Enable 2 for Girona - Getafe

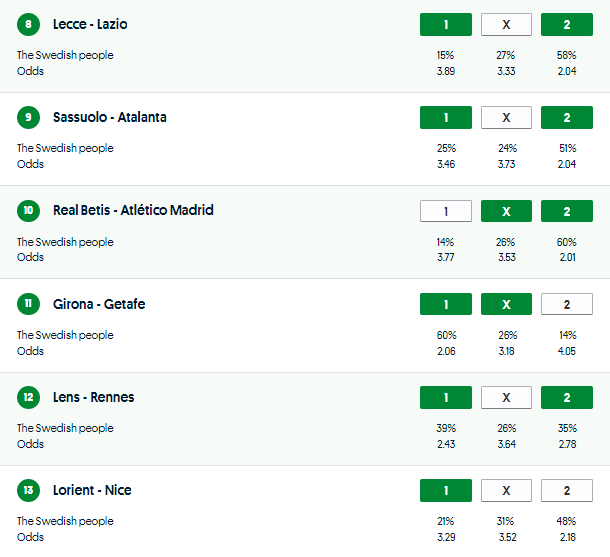[567, 304]
